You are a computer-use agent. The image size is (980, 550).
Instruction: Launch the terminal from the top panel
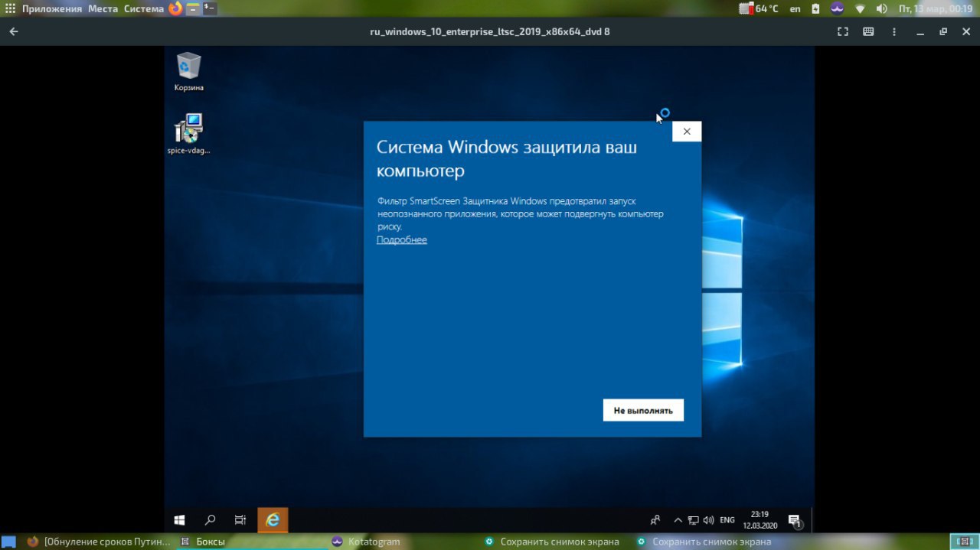point(210,8)
